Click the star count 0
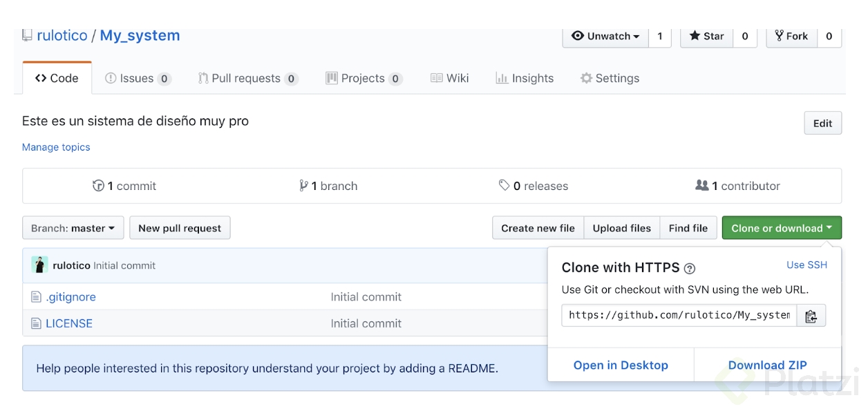The width and height of the screenshot is (868, 409). 745,36
